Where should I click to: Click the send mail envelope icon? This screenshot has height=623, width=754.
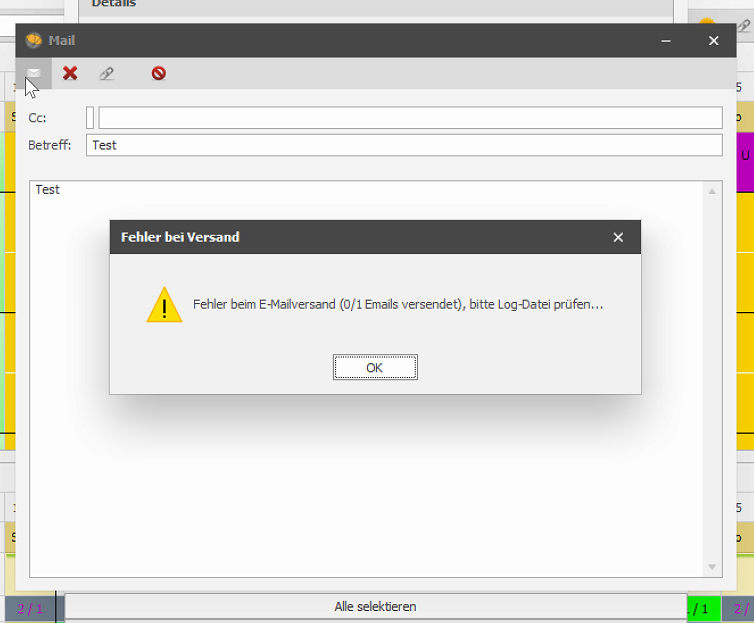34,73
